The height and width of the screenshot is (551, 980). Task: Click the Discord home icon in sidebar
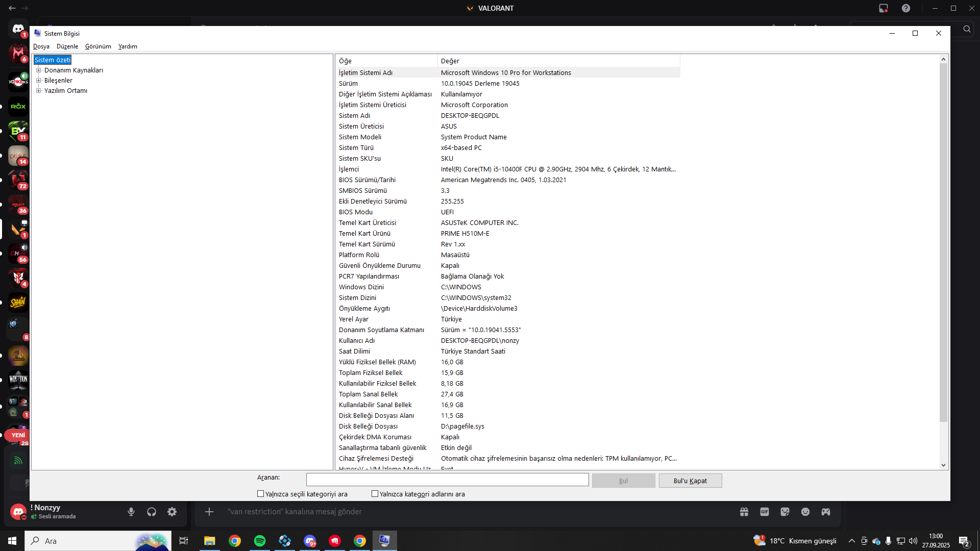(x=18, y=29)
